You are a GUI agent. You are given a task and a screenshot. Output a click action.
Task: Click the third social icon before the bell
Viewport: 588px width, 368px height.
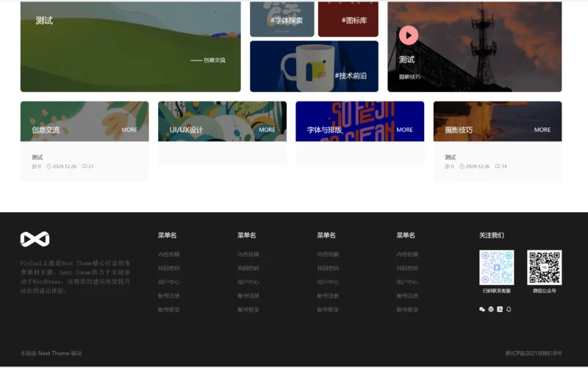(x=500, y=309)
